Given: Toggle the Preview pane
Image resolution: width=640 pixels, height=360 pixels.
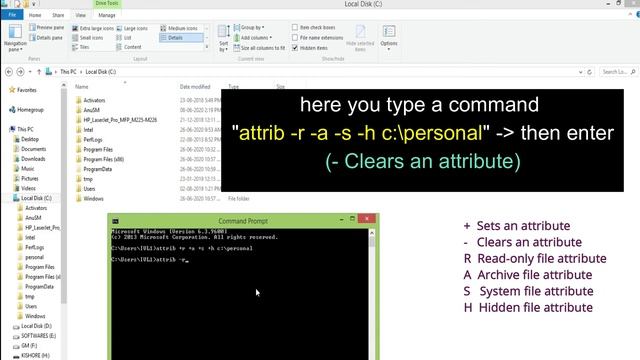Looking at the screenshot, I should pos(46,27).
